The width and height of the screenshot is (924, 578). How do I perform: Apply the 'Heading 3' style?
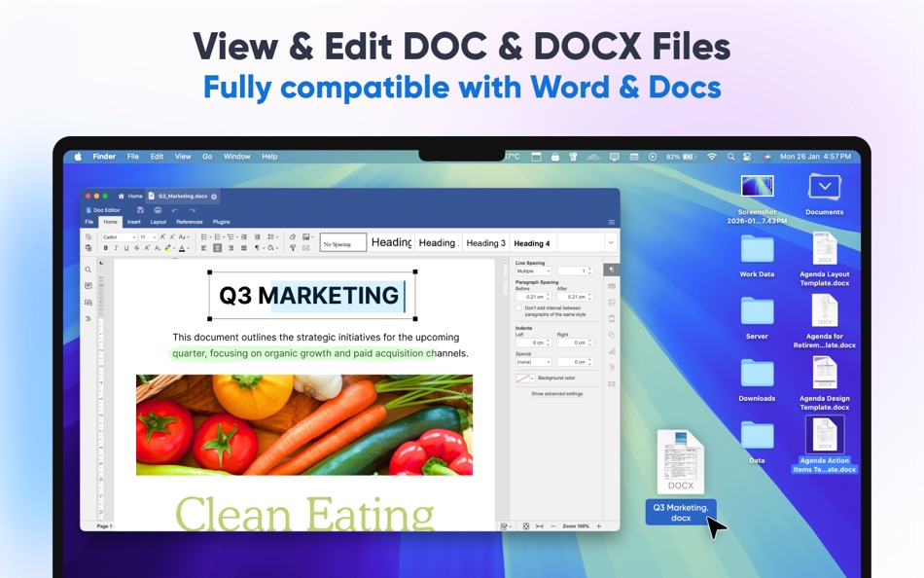pos(486,242)
